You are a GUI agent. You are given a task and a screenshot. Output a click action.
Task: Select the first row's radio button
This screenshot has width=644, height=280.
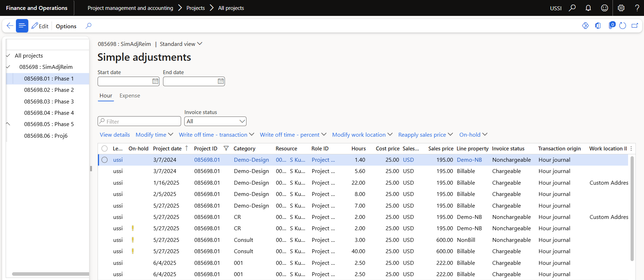pyautogui.click(x=104, y=160)
